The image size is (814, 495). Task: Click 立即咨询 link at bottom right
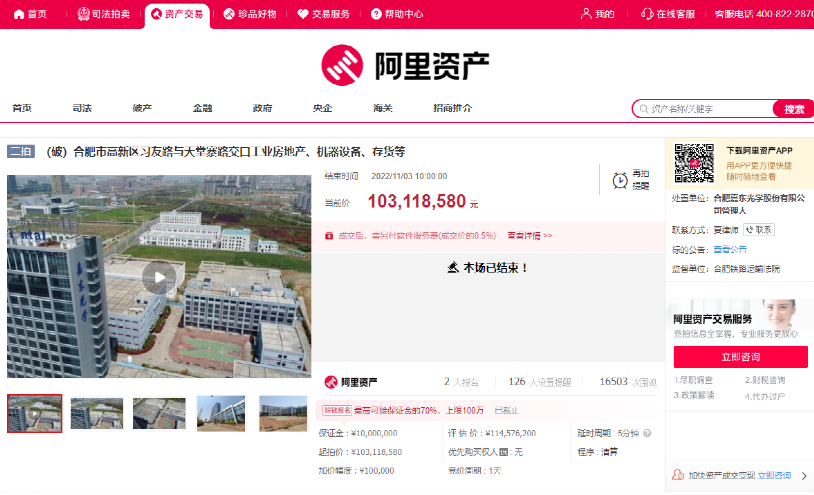tap(775, 475)
